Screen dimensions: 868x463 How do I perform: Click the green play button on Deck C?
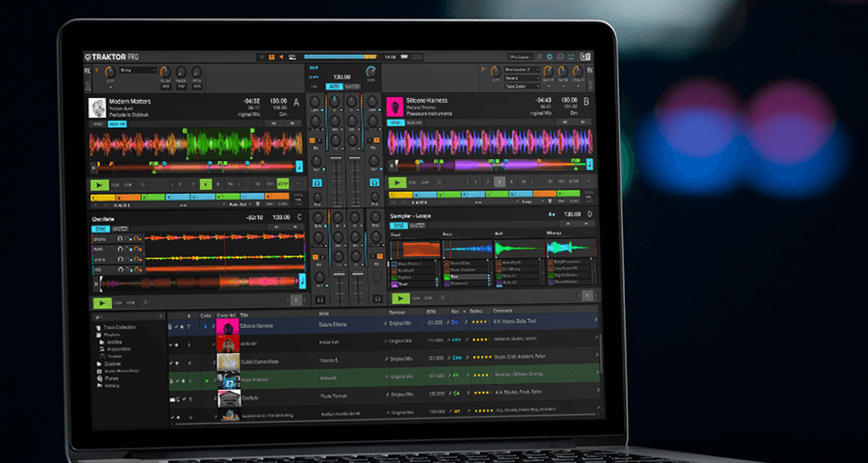click(x=103, y=304)
